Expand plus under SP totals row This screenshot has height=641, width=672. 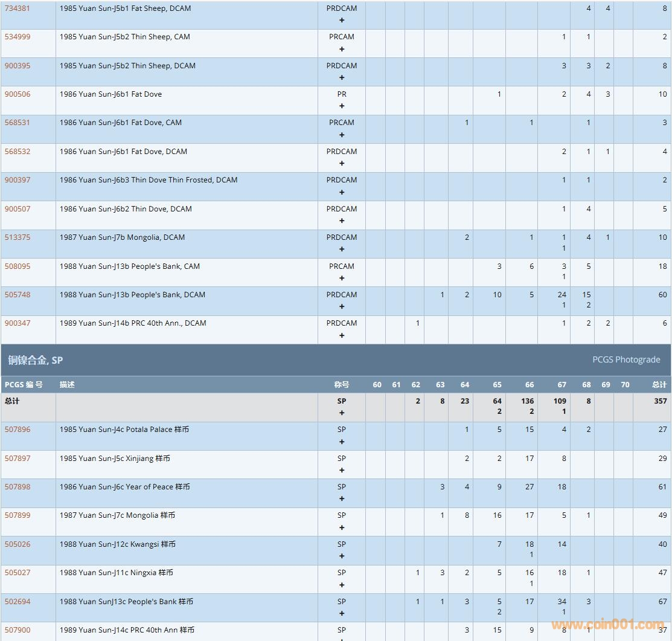pos(342,413)
